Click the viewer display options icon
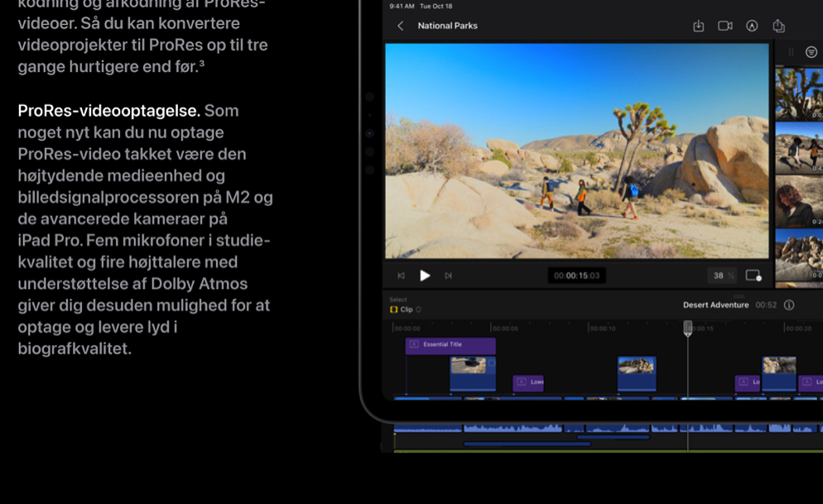The width and height of the screenshot is (823, 504). tap(753, 276)
